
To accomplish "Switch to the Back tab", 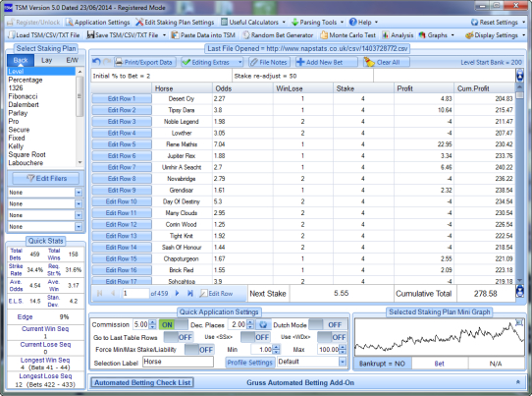I will click(x=21, y=61).
